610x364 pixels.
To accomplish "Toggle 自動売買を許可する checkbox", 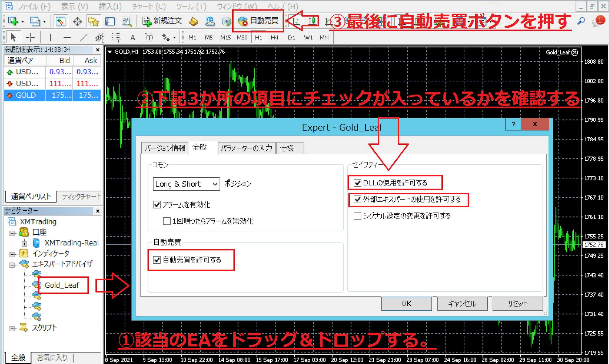I will click(x=157, y=260).
